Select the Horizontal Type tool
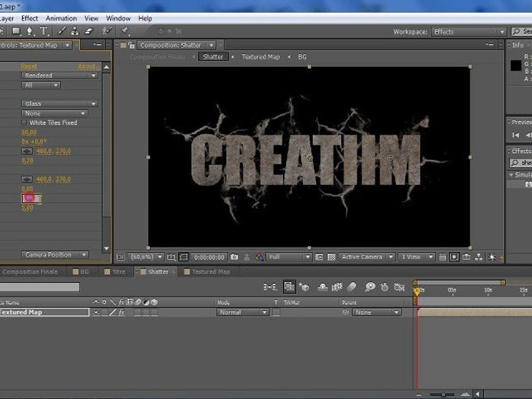Viewport: 532px width, 399px height. [44, 31]
